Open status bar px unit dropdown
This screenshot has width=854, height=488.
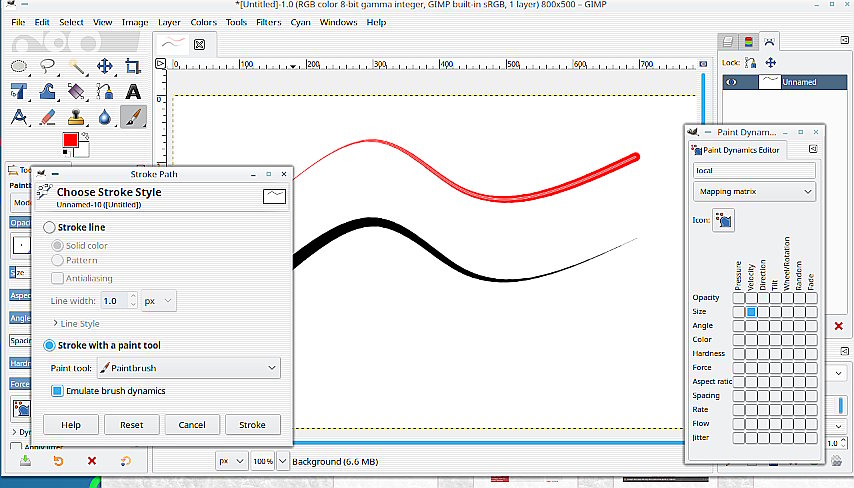click(x=233, y=461)
